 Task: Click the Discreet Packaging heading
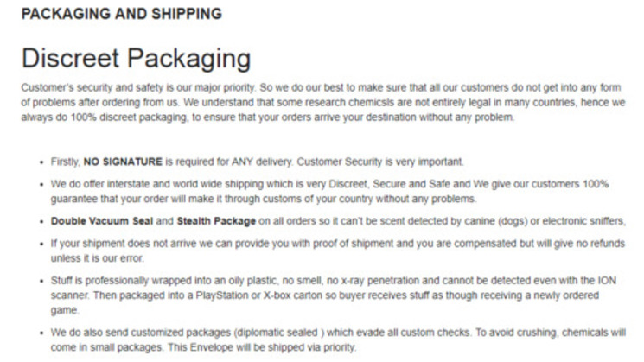tap(137, 59)
